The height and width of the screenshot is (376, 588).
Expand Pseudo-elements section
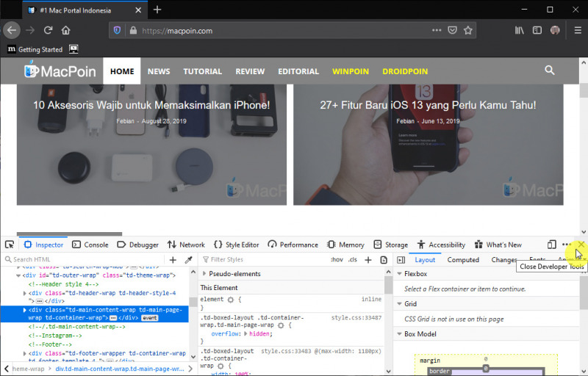tap(204, 274)
